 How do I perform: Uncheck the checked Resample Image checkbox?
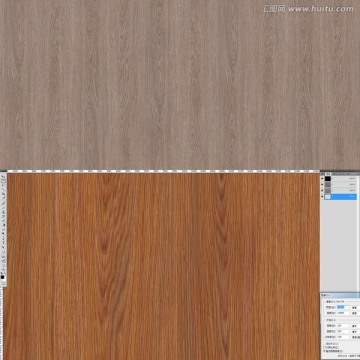coord(324,351)
